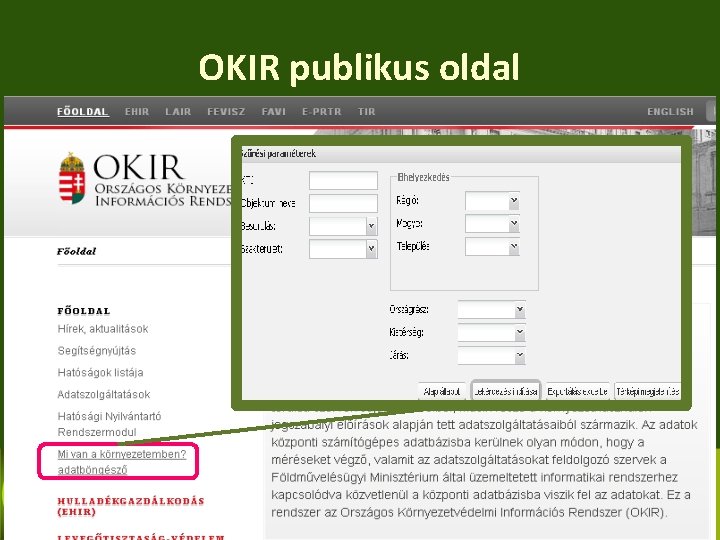Open the TIR top navigation item

click(x=366, y=112)
